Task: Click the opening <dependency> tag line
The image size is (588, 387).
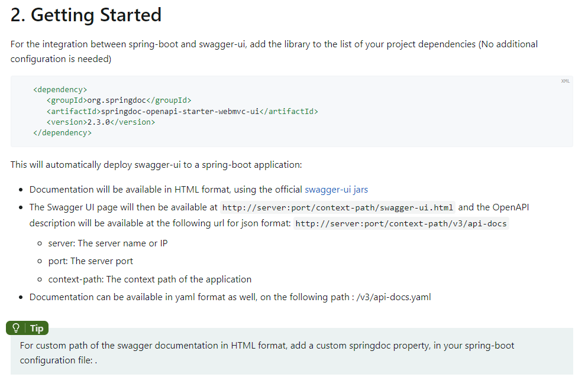Action: tap(60, 90)
